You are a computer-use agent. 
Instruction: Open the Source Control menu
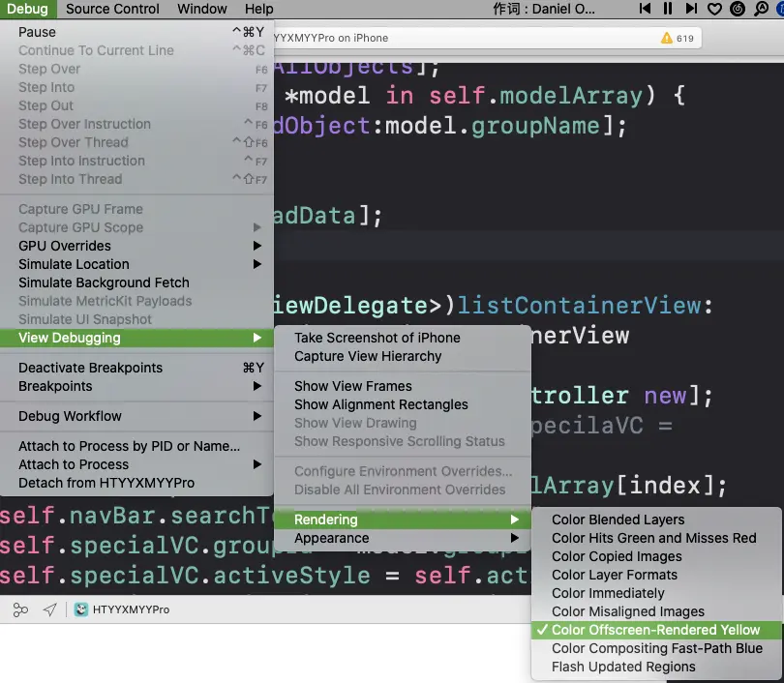tap(112, 9)
